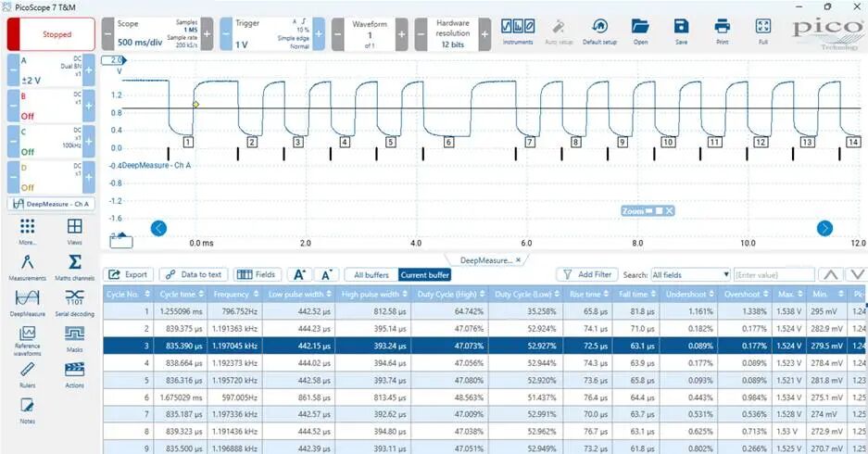Decrease timebase with Scope minus
868x454 pixels.
(x=107, y=33)
